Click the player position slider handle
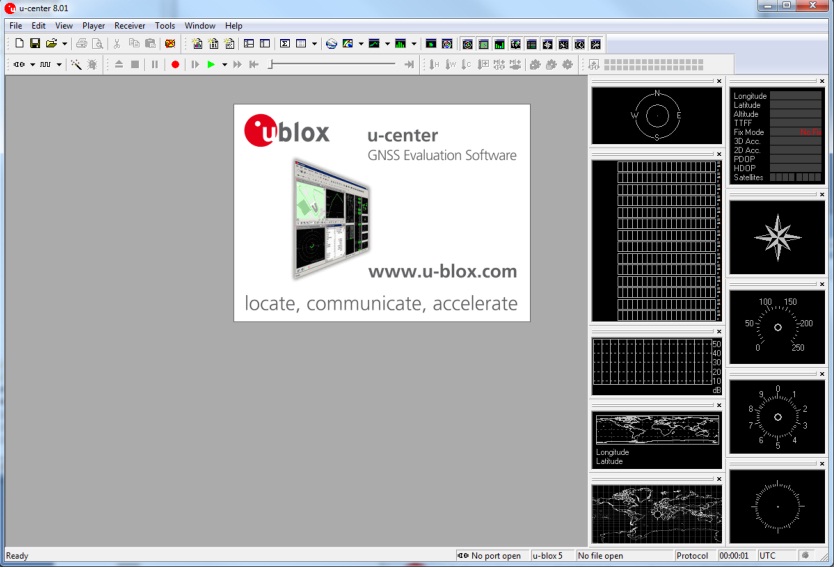836x568 pixels. [x=271, y=65]
